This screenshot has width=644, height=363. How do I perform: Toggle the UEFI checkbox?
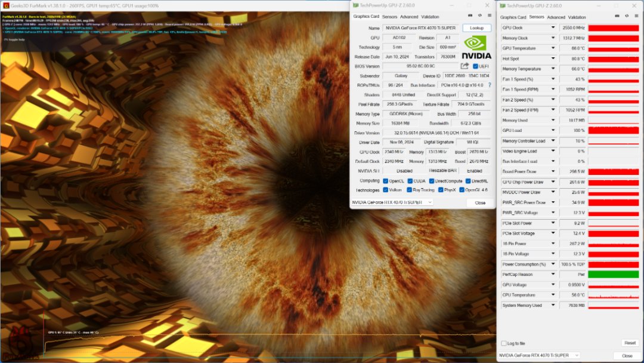[x=475, y=66]
